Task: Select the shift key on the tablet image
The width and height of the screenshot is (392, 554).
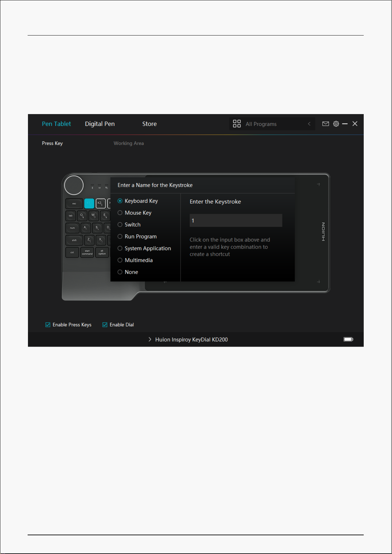Action: coord(74,240)
